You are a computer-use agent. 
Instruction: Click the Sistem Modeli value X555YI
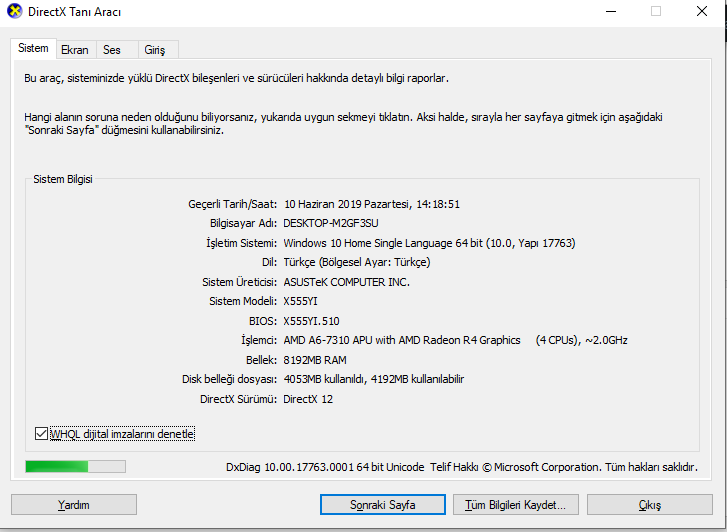tap(300, 301)
